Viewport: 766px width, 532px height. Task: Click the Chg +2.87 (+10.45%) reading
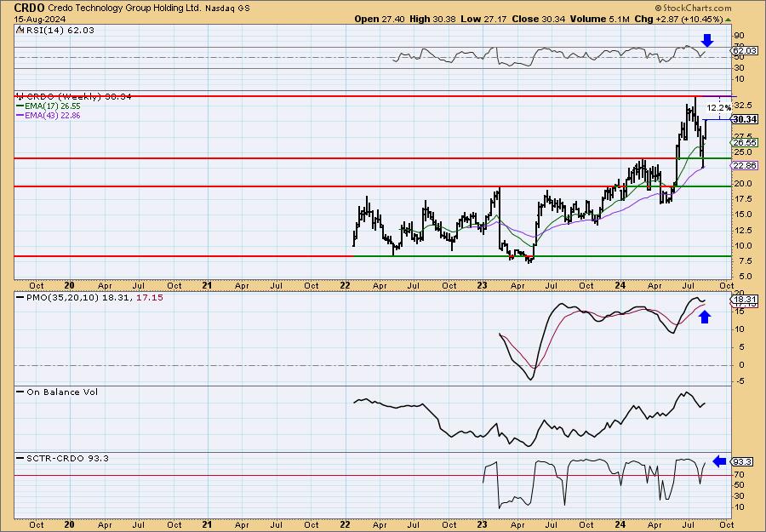tap(678, 19)
